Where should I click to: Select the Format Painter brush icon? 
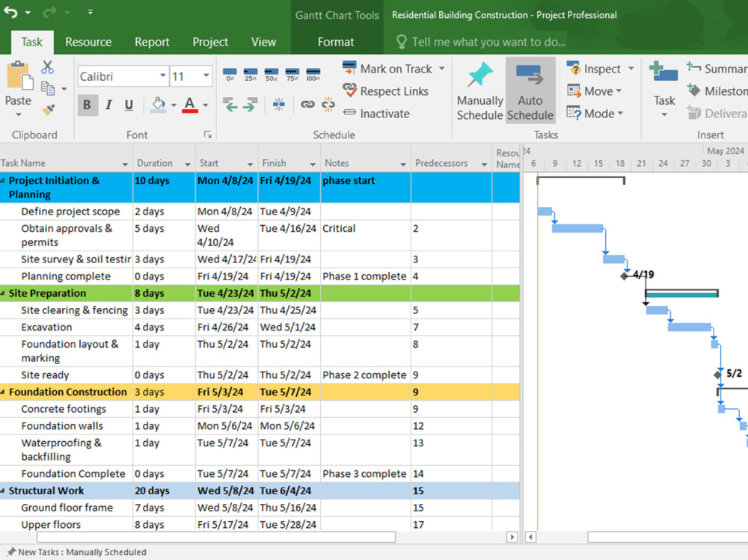coord(48,110)
